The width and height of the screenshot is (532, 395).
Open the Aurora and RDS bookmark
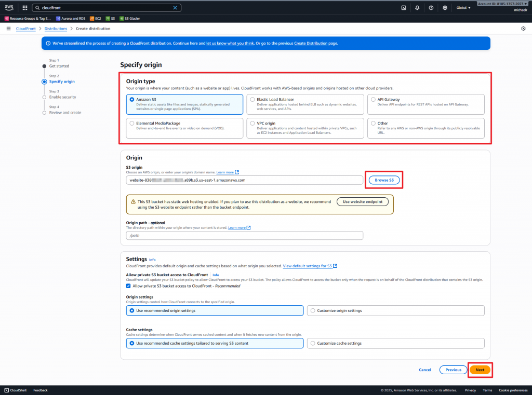(71, 18)
